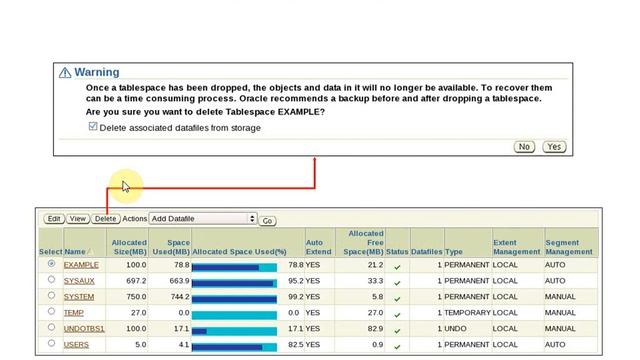Open the TEMP tablespace link

[x=73, y=313]
